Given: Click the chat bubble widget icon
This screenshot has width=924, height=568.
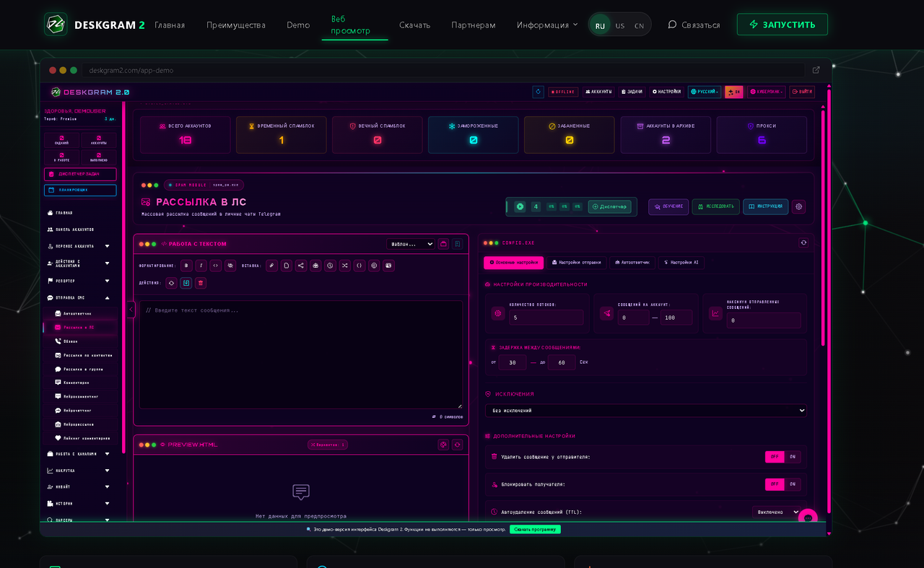Looking at the screenshot, I should [x=808, y=518].
